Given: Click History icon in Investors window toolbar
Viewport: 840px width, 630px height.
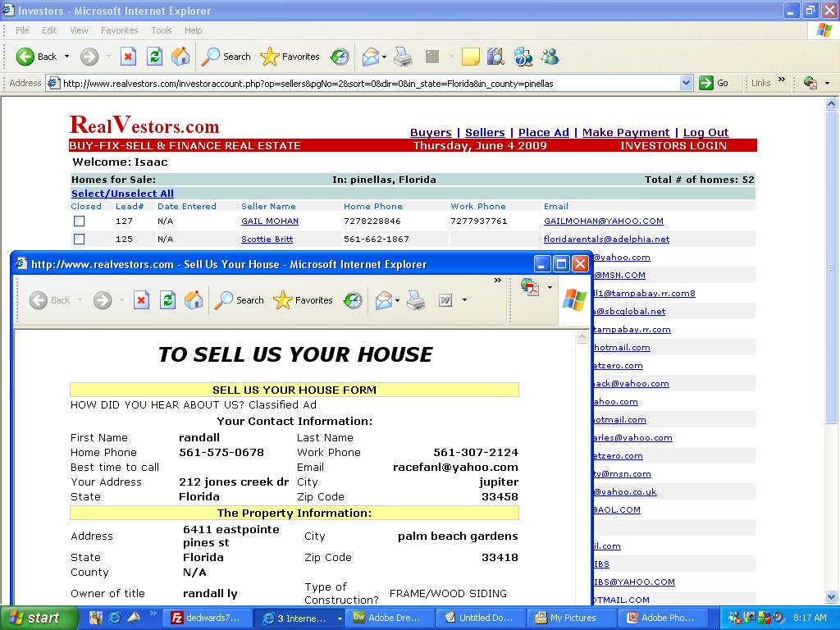Looking at the screenshot, I should [339, 57].
